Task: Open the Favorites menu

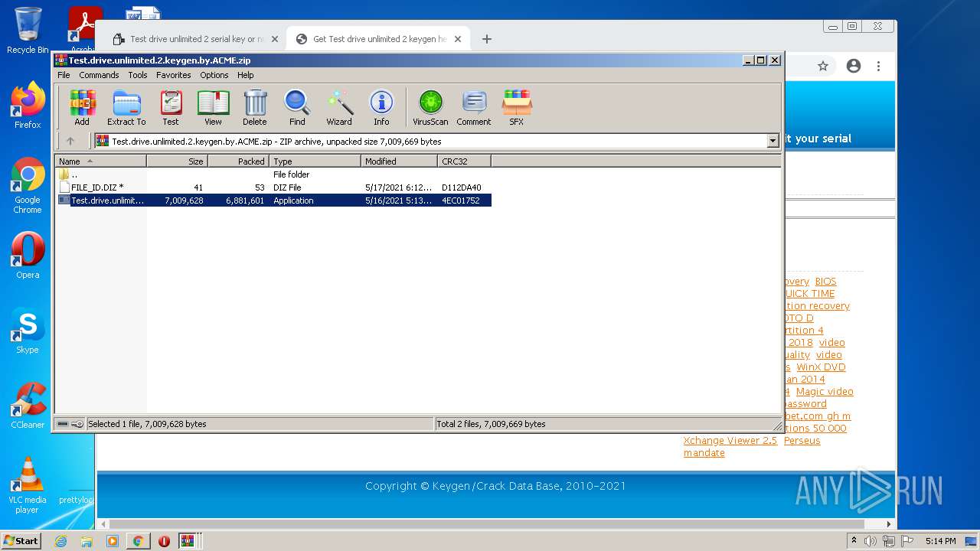Action: click(x=174, y=75)
